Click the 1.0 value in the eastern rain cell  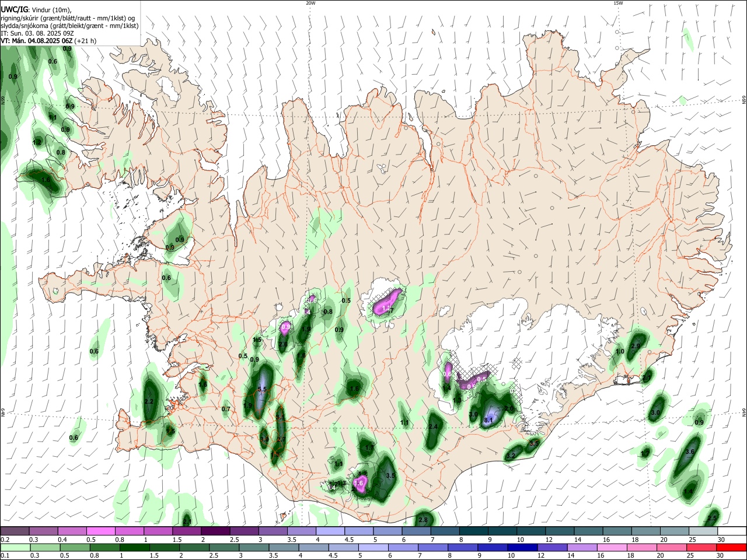620,351
